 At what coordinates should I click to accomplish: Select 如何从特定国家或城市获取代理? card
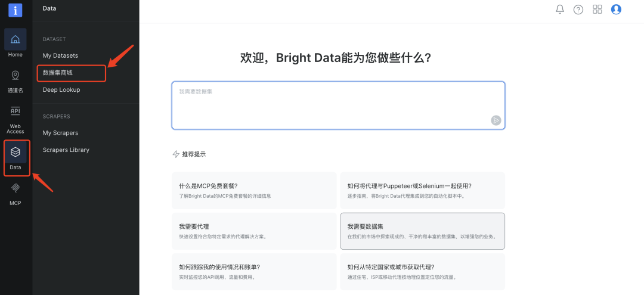point(423,272)
